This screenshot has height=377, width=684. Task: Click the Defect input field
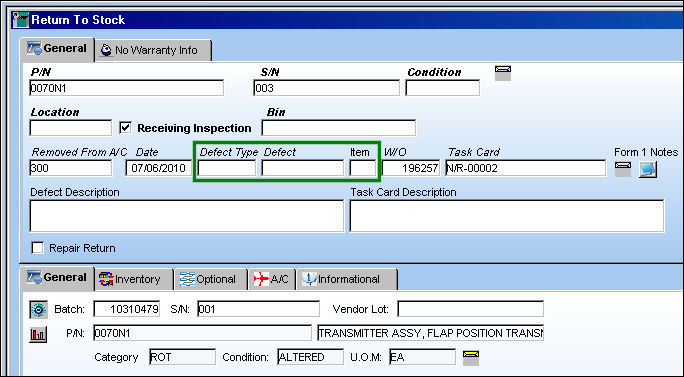click(303, 168)
